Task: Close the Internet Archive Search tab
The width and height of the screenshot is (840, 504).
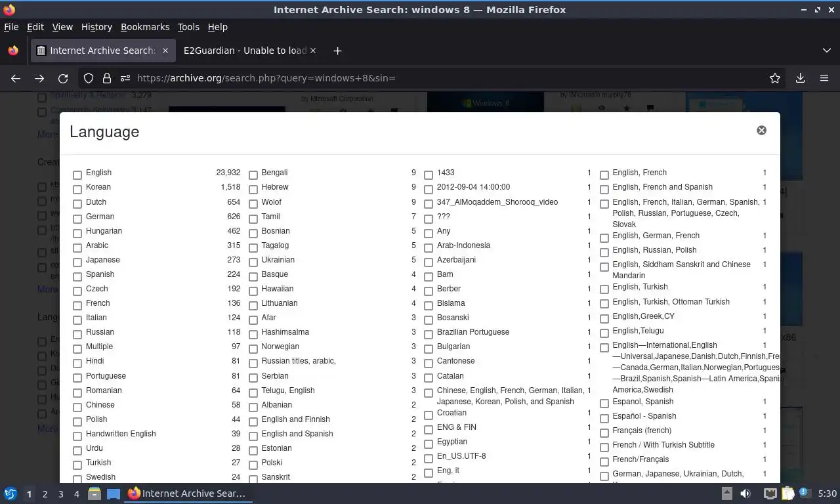Action: pyautogui.click(x=165, y=51)
